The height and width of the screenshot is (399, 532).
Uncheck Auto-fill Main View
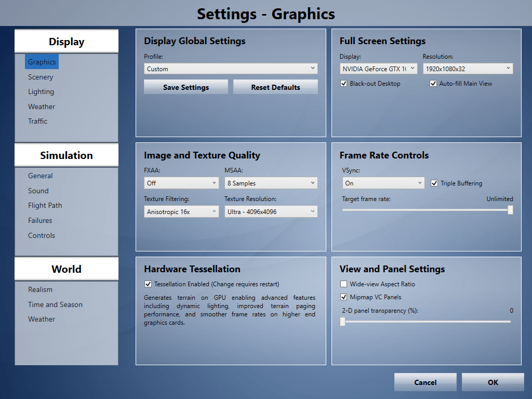point(433,84)
